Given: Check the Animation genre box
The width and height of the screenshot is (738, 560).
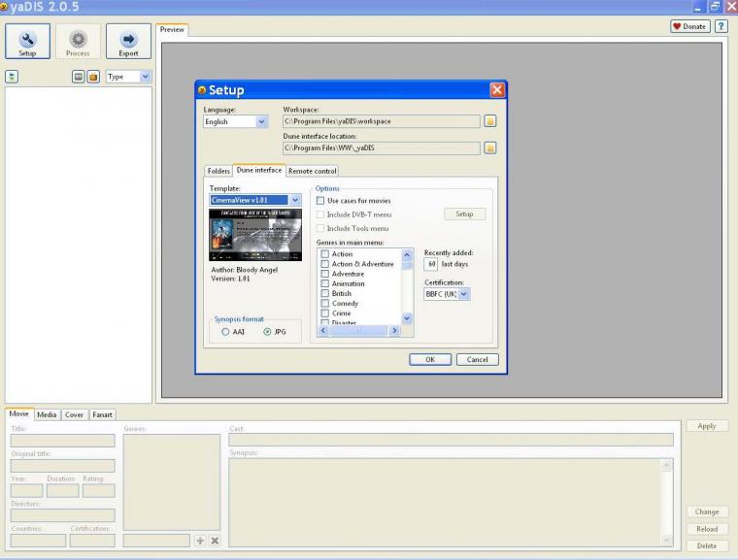Looking at the screenshot, I should pyautogui.click(x=325, y=283).
